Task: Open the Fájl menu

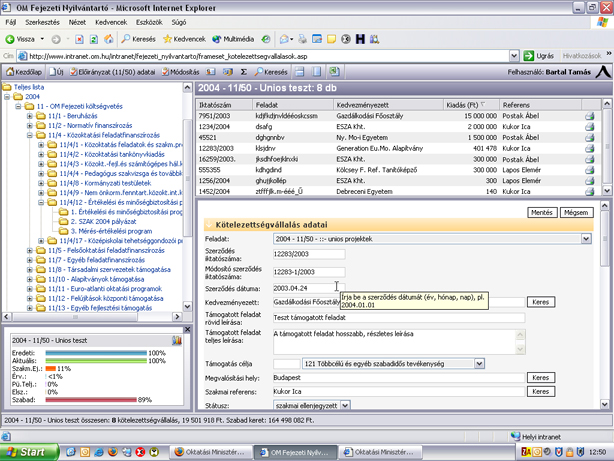Action: 11,22
